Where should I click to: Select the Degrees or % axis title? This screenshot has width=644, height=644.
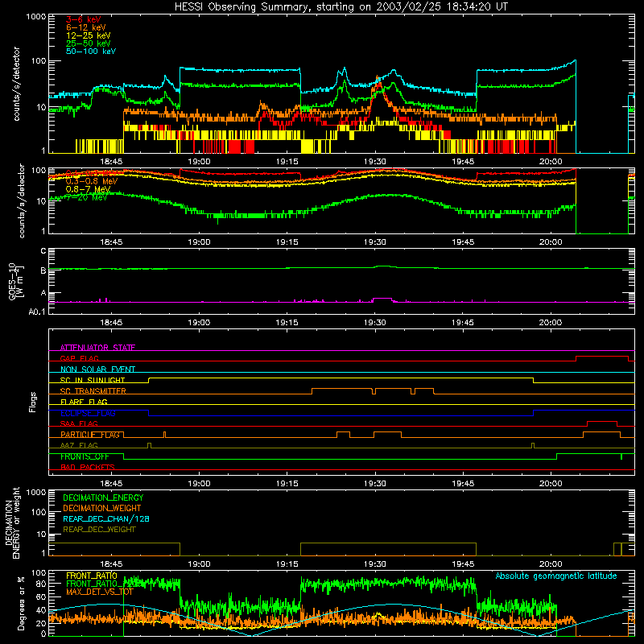pyautogui.click(x=21, y=603)
